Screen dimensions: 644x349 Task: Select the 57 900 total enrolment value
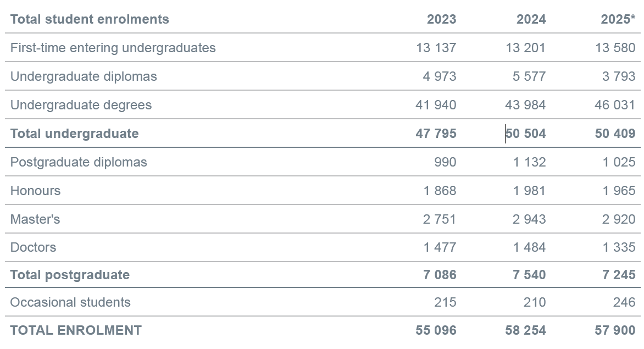click(615, 330)
